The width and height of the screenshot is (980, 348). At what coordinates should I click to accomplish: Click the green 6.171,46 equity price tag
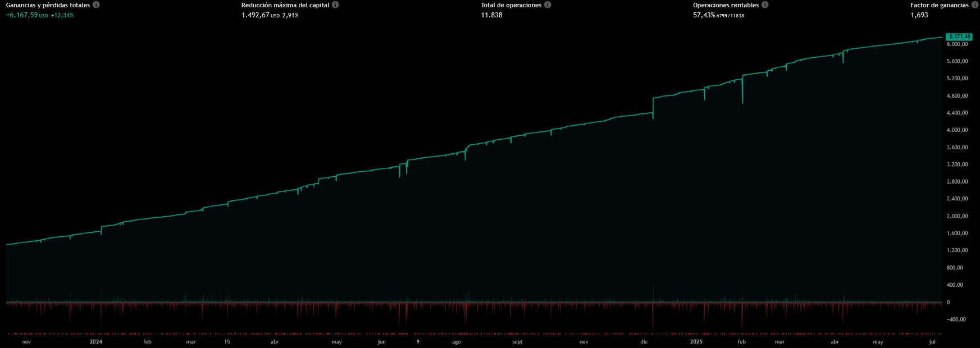click(959, 36)
